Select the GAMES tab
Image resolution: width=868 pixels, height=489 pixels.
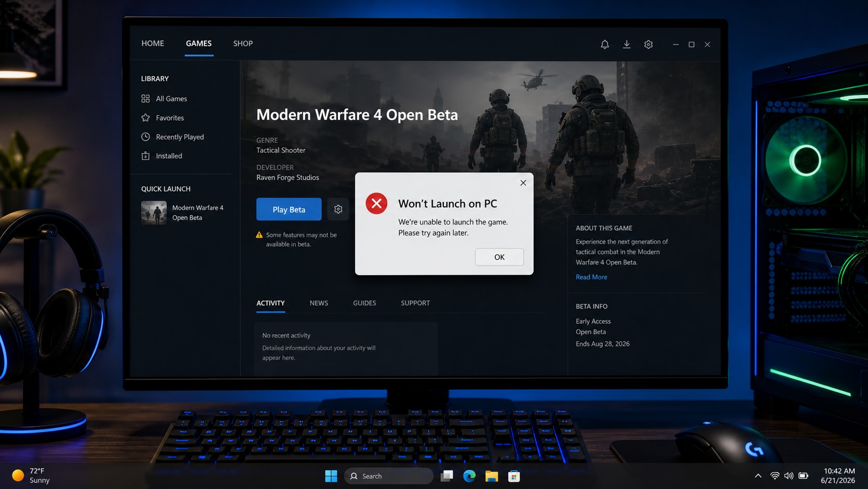pos(199,44)
